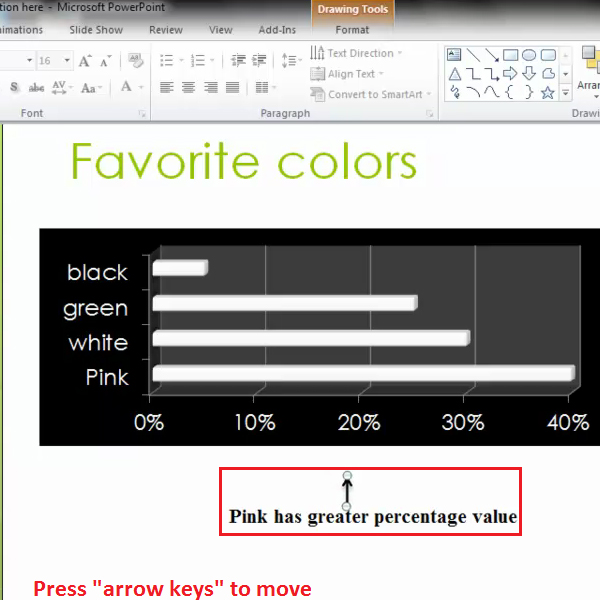600x600 pixels.
Task: Switch to the Review tab
Action: [x=166, y=30]
